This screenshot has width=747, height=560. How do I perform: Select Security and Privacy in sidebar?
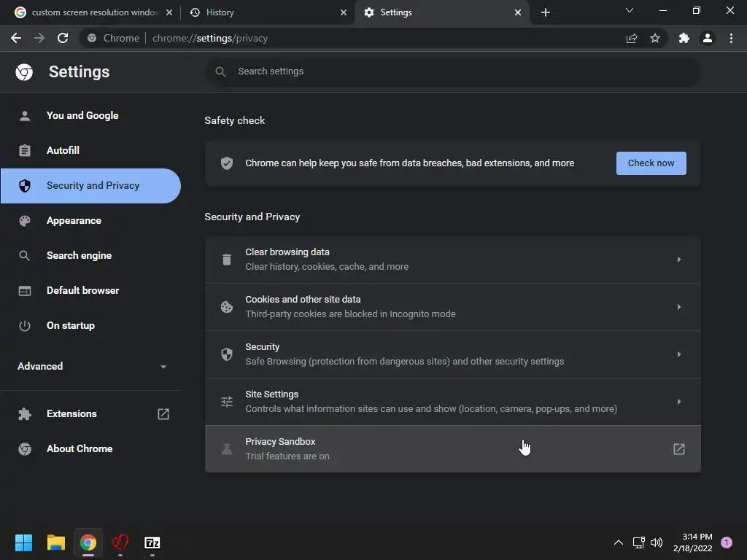90,186
